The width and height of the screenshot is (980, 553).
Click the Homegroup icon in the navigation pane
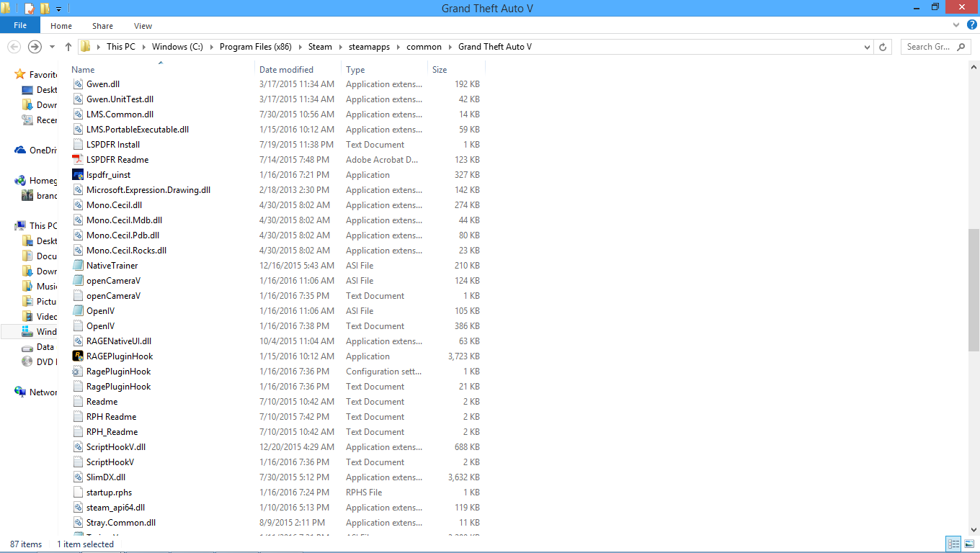[x=20, y=181]
